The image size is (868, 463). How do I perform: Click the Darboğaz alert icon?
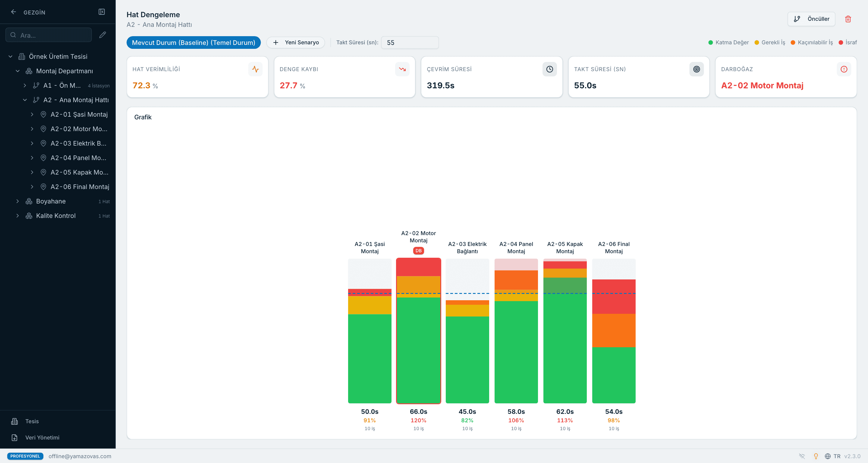tap(844, 69)
